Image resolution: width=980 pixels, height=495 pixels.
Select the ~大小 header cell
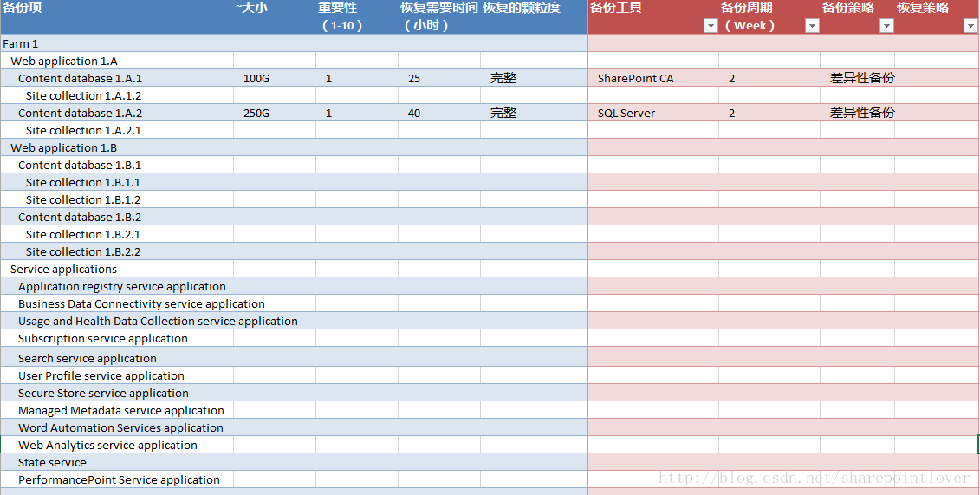[x=275, y=16]
